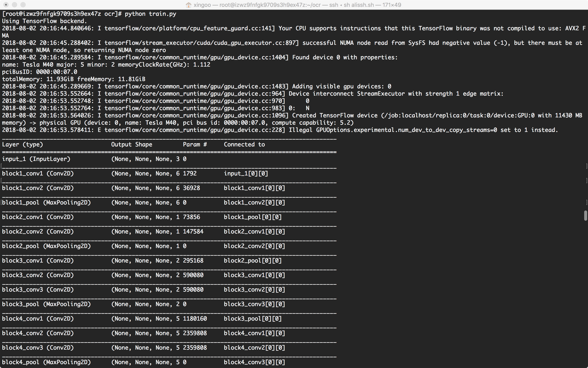Viewport: 588px width, 368px height.
Task: Click 'Using TensorFlow backend.' line
Action: (x=45, y=21)
